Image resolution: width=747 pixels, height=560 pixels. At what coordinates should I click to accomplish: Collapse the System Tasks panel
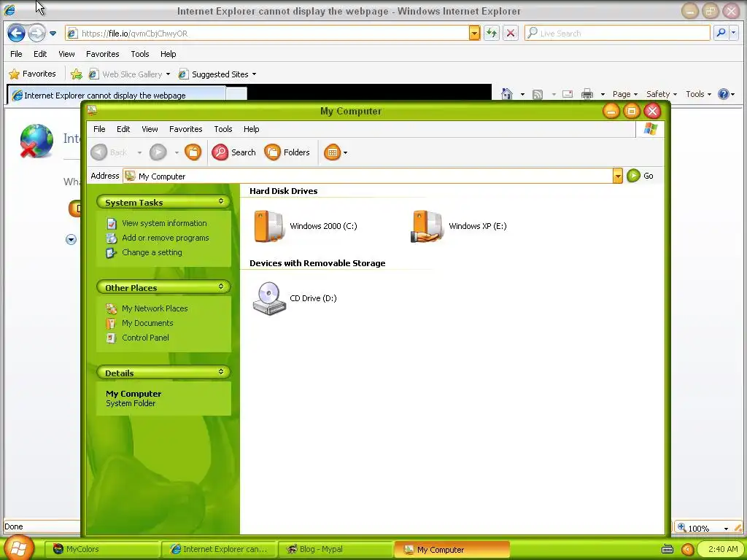pyautogui.click(x=221, y=201)
